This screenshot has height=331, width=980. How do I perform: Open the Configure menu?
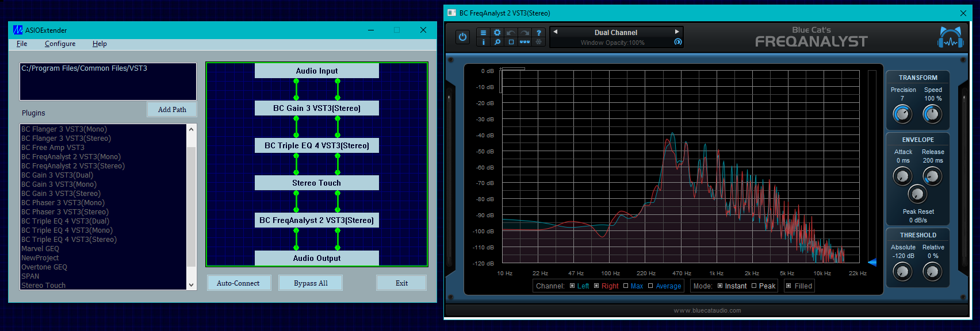pyautogui.click(x=60, y=44)
